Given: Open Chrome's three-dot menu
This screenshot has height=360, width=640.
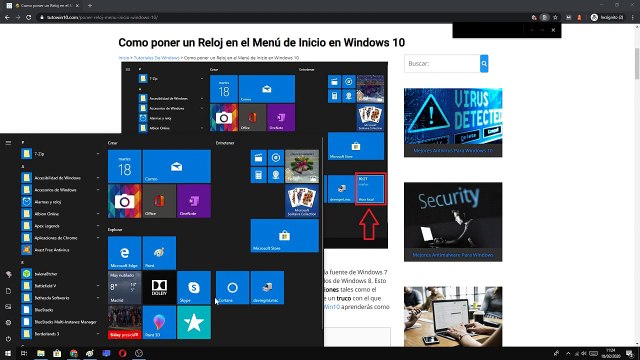Looking at the screenshot, I should (633, 18).
